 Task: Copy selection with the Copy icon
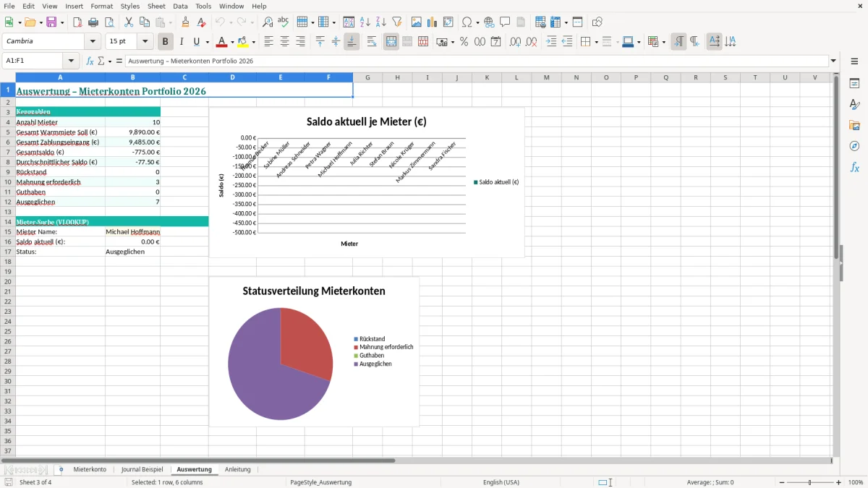[145, 22]
